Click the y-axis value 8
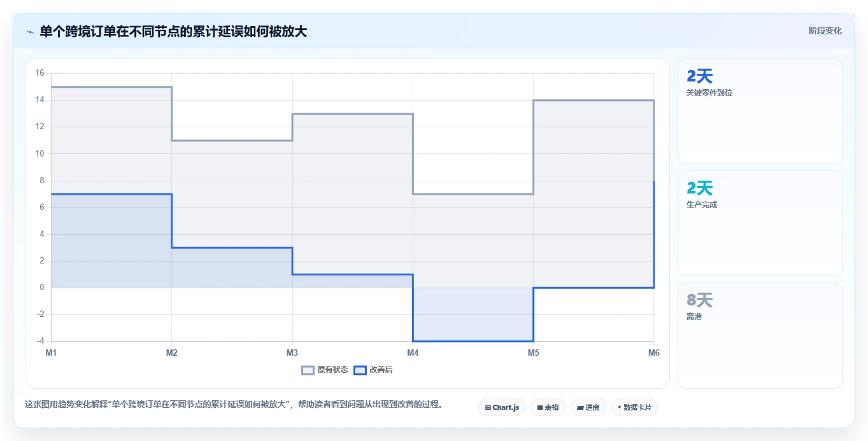This screenshot has width=868, height=441. pyautogui.click(x=42, y=181)
